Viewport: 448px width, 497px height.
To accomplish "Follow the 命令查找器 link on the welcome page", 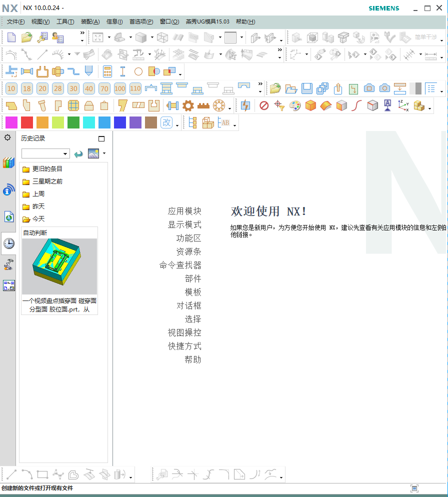I will (179, 265).
